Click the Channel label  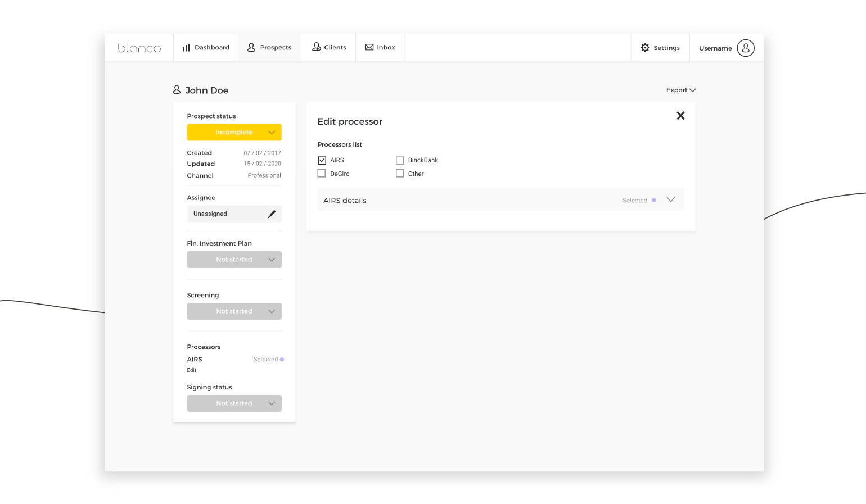(200, 175)
